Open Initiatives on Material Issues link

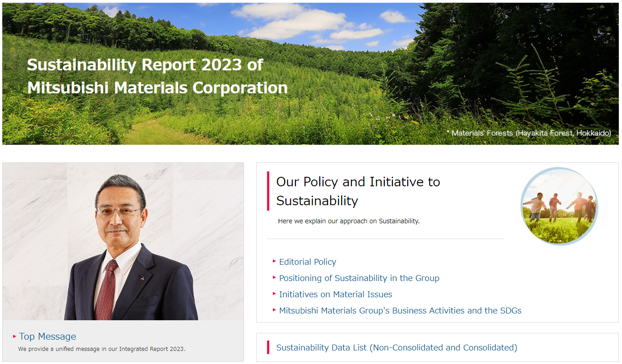tap(336, 295)
